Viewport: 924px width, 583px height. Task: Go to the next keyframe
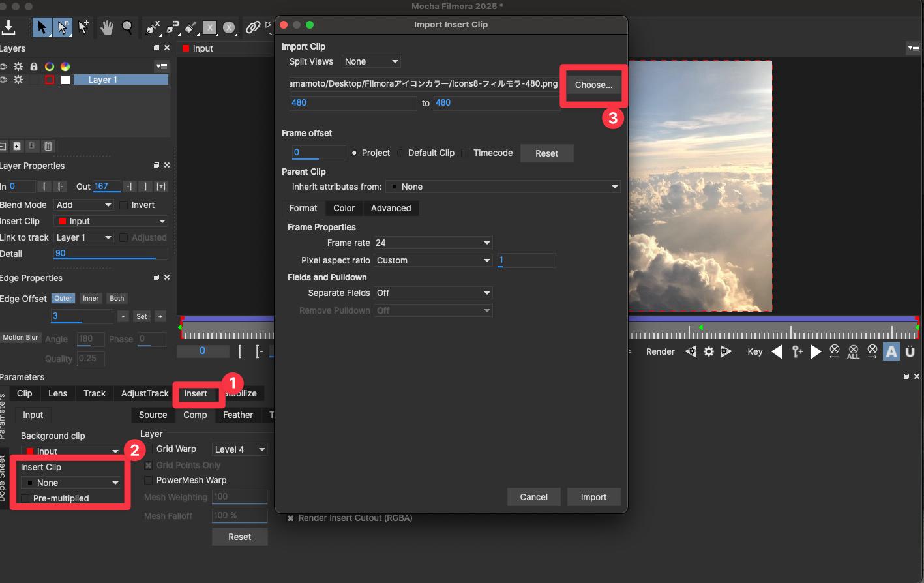[816, 351]
